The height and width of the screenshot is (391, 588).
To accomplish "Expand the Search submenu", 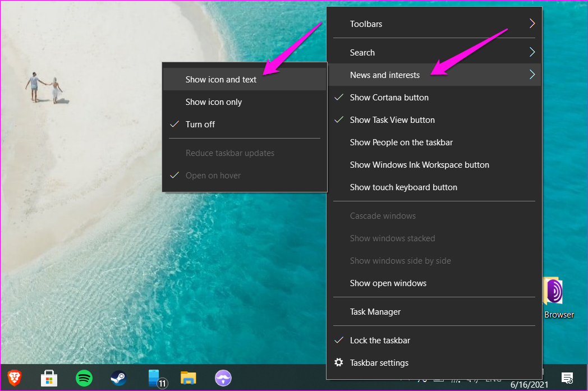I will 362,52.
